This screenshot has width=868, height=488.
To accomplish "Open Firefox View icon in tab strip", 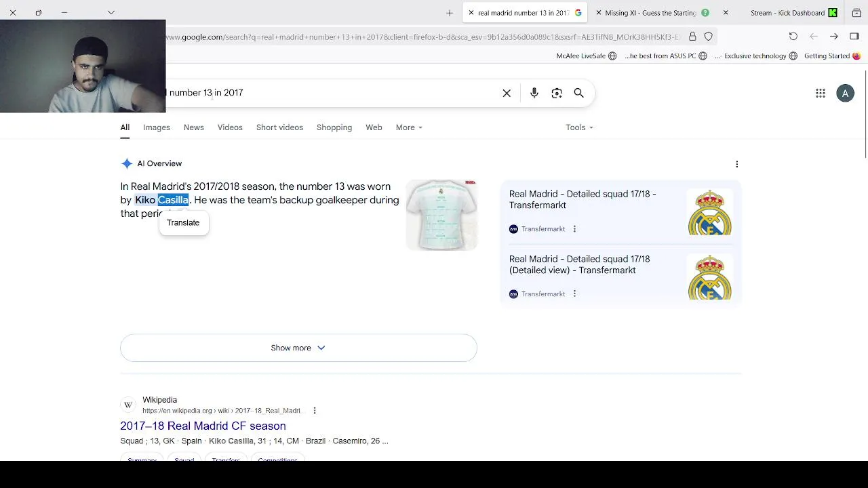I will pos(856,13).
